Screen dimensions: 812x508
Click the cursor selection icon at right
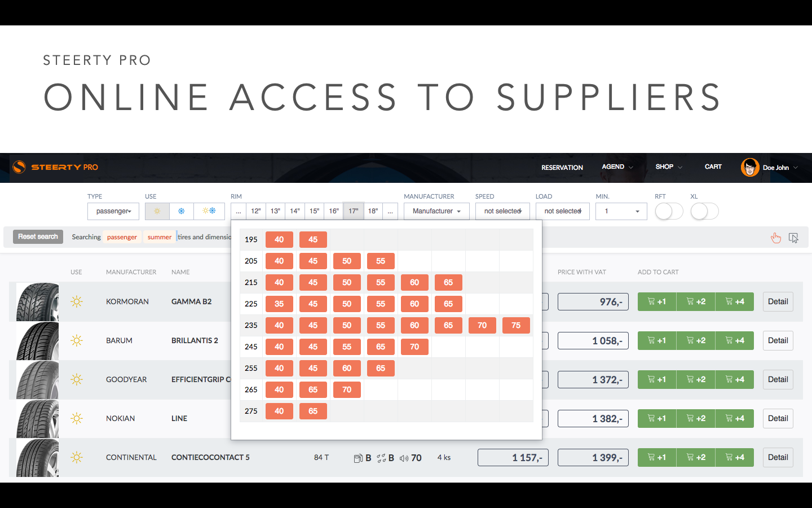tap(793, 238)
